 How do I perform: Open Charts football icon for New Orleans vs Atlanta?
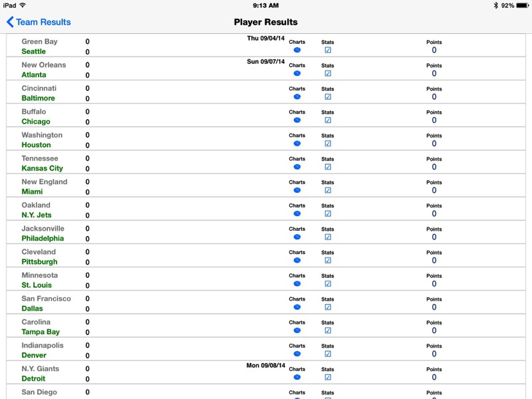(297, 74)
